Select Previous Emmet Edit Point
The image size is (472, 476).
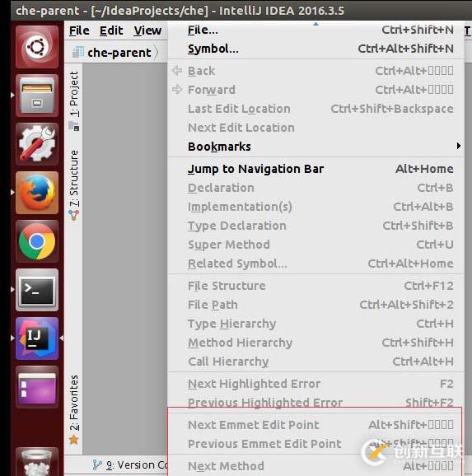pos(315,444)
